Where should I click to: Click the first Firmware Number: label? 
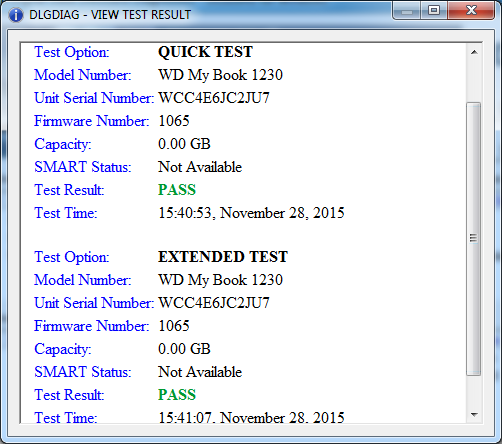point(92,121)
